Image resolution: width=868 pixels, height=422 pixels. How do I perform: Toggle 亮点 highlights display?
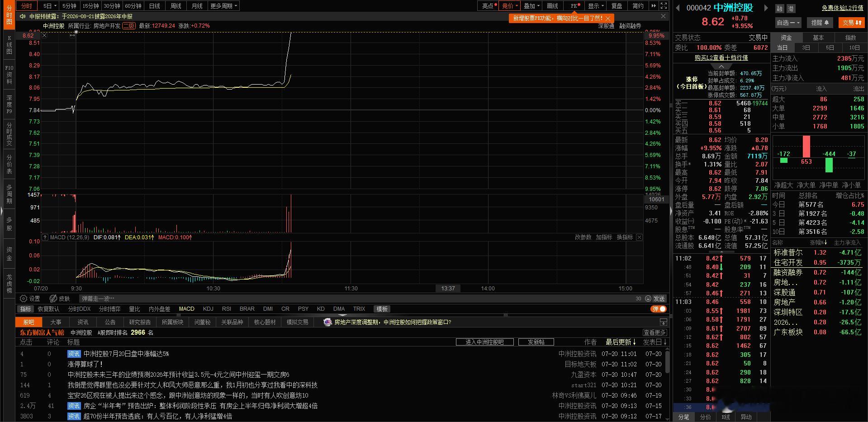coord(489,6)
